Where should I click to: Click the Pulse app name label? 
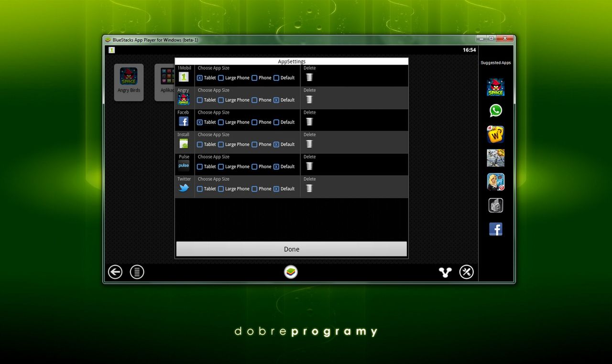click(x=184, y=157)
